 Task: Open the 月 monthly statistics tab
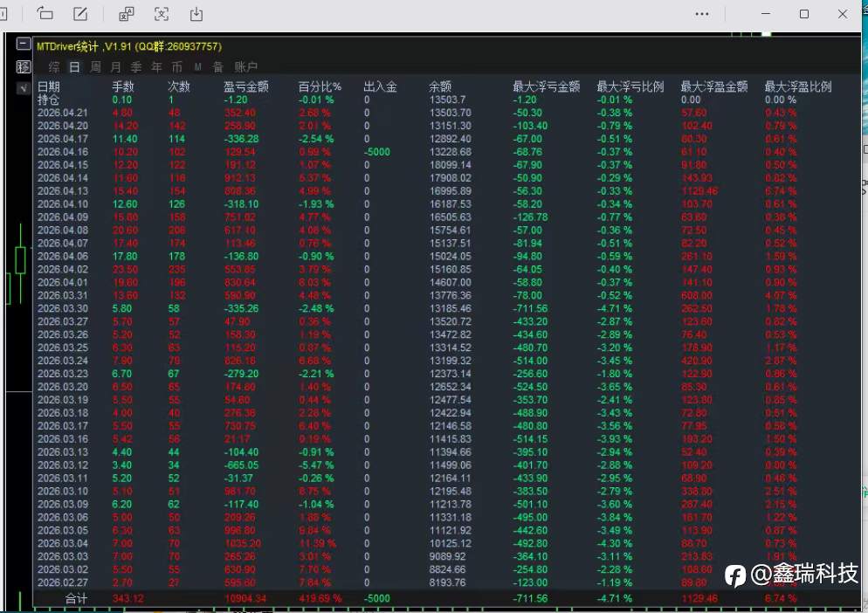(x=115, y=67)
